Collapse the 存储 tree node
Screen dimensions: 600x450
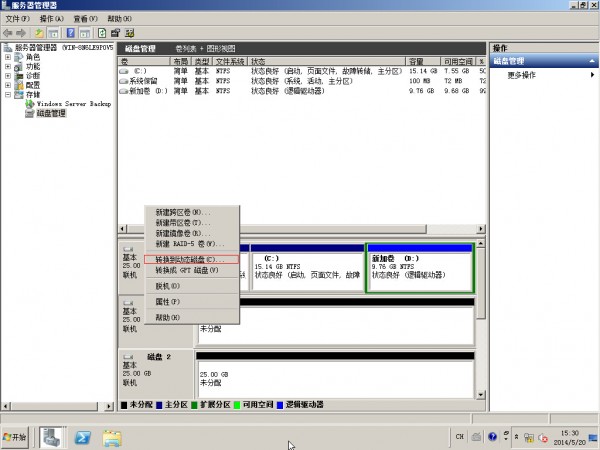[x=8, y=94]
